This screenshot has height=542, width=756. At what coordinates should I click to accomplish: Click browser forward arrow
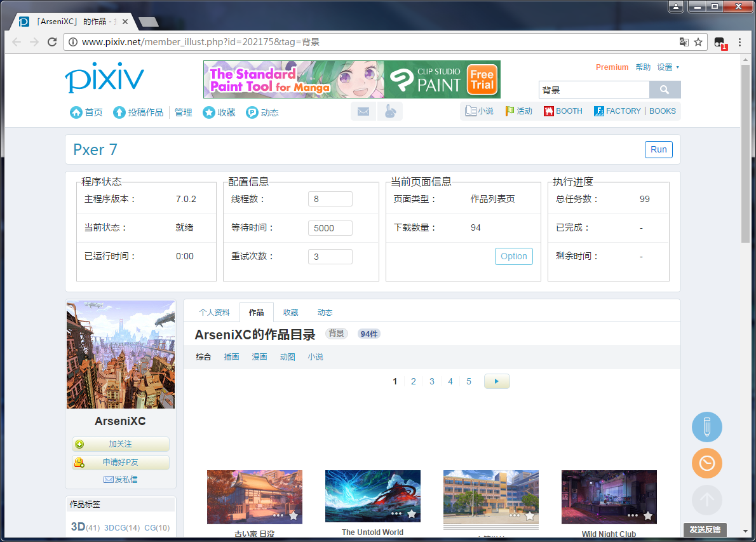[34, 42]
